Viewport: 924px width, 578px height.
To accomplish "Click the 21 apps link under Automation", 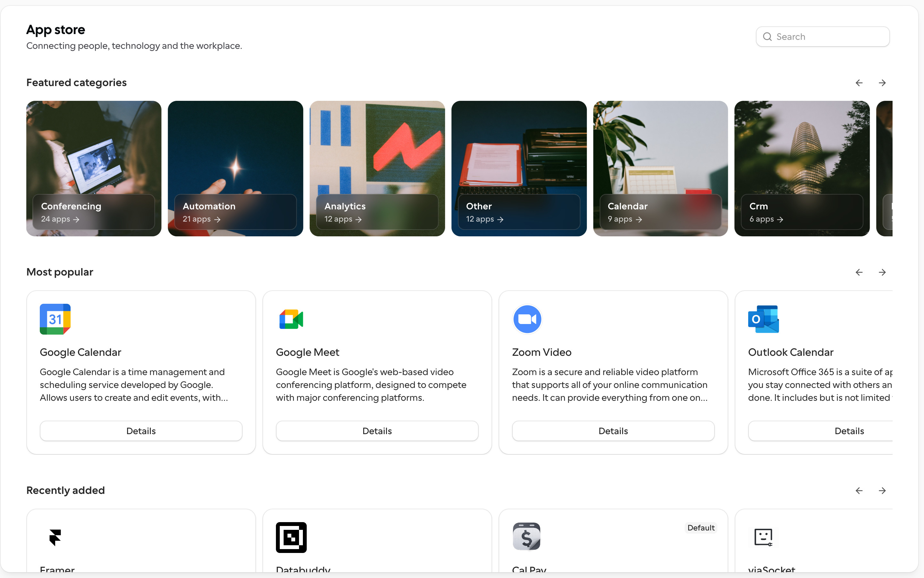I will [201, 219].
